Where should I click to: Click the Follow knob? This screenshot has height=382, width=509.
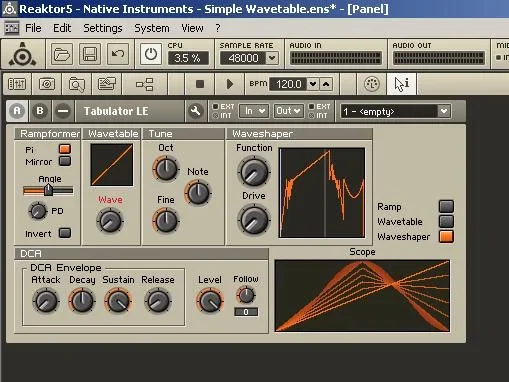tap(246, 295)
